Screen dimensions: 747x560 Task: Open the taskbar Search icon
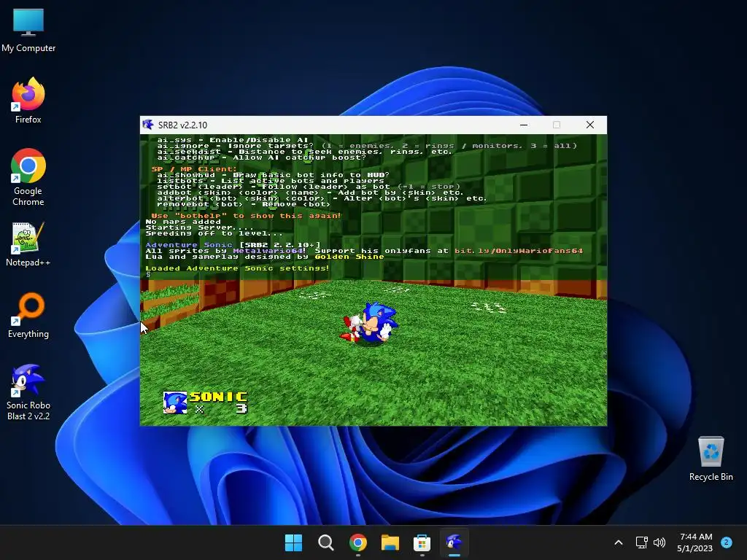coord(326,542)
